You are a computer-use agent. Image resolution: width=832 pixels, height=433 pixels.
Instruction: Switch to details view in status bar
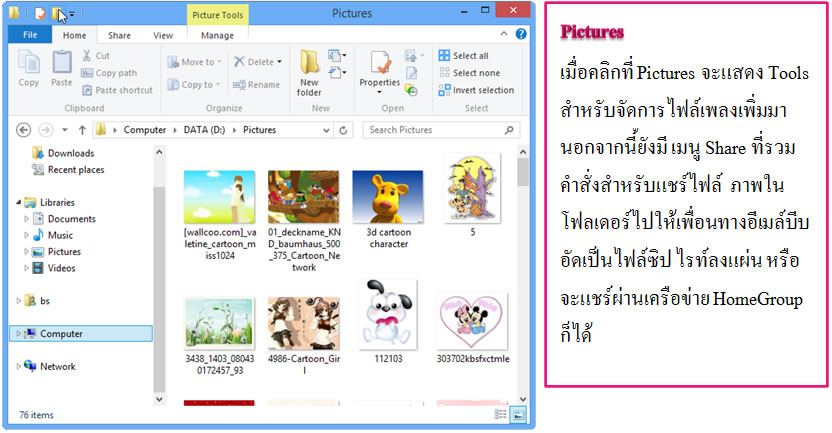(x=500, y=414)
